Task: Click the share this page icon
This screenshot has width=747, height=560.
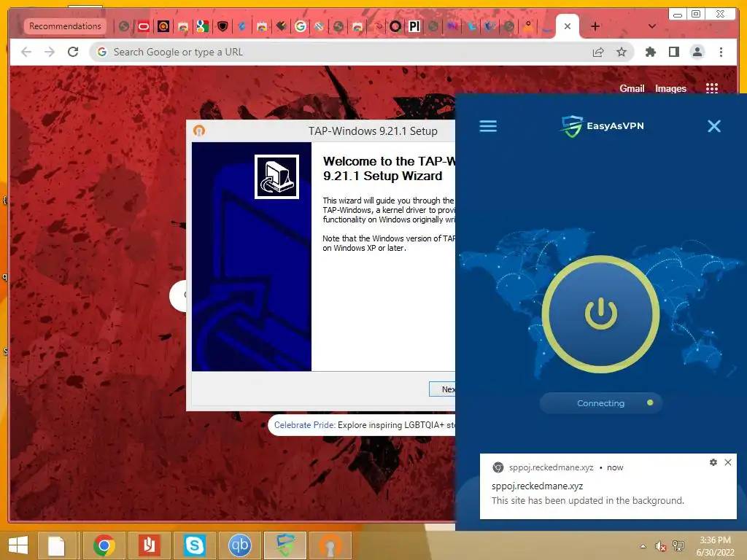Action: pos(598,52)
